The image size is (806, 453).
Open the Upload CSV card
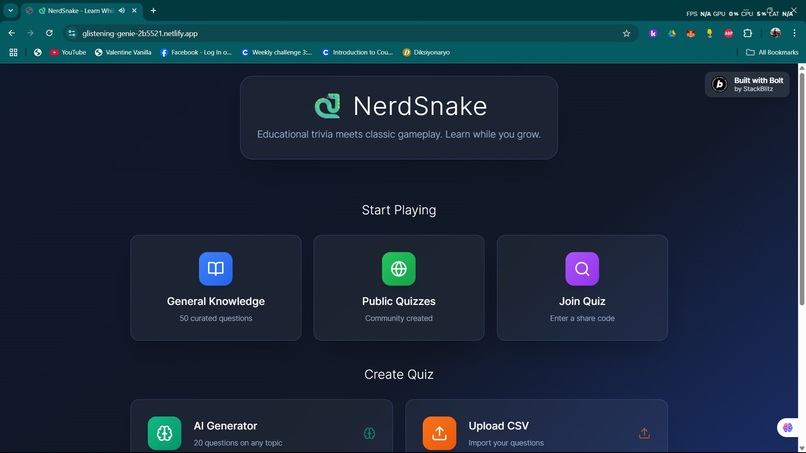(x=537, y=426)
